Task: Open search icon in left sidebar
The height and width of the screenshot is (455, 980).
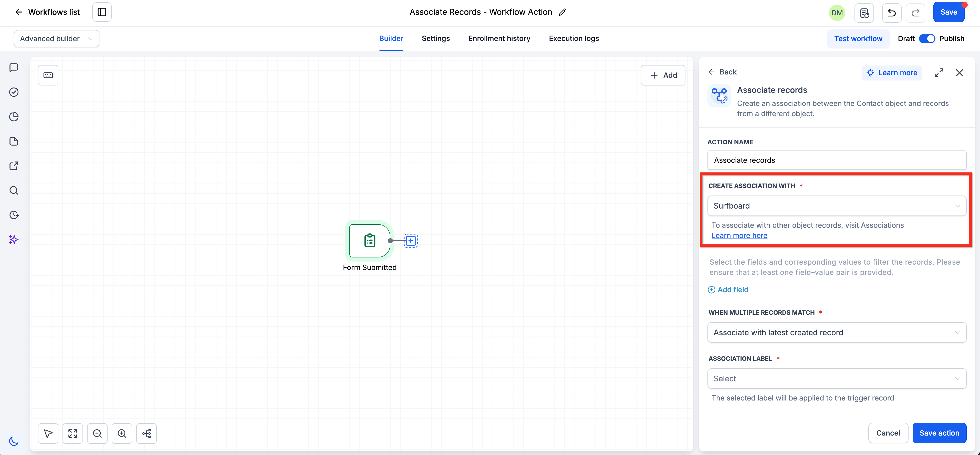Action: (14, 190)
